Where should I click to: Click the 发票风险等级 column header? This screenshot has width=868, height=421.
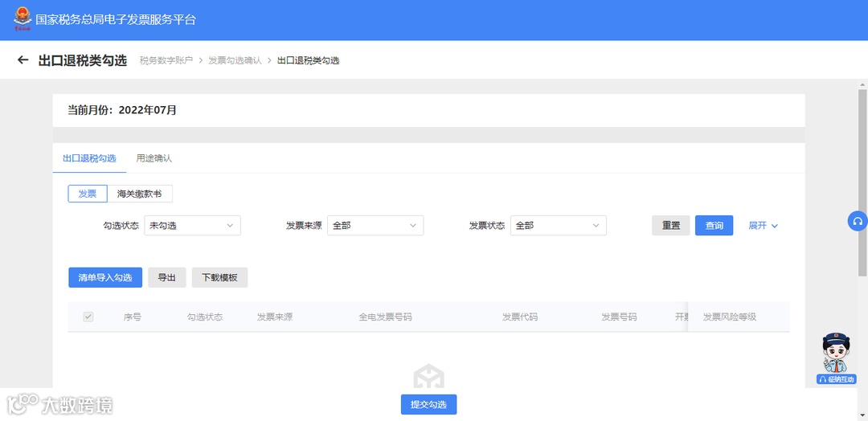[730, 317]
